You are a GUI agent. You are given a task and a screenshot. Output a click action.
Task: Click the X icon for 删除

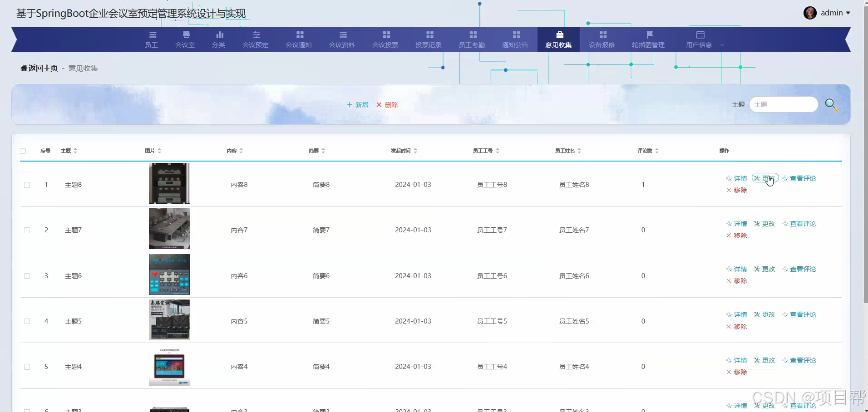pos(379,105)
